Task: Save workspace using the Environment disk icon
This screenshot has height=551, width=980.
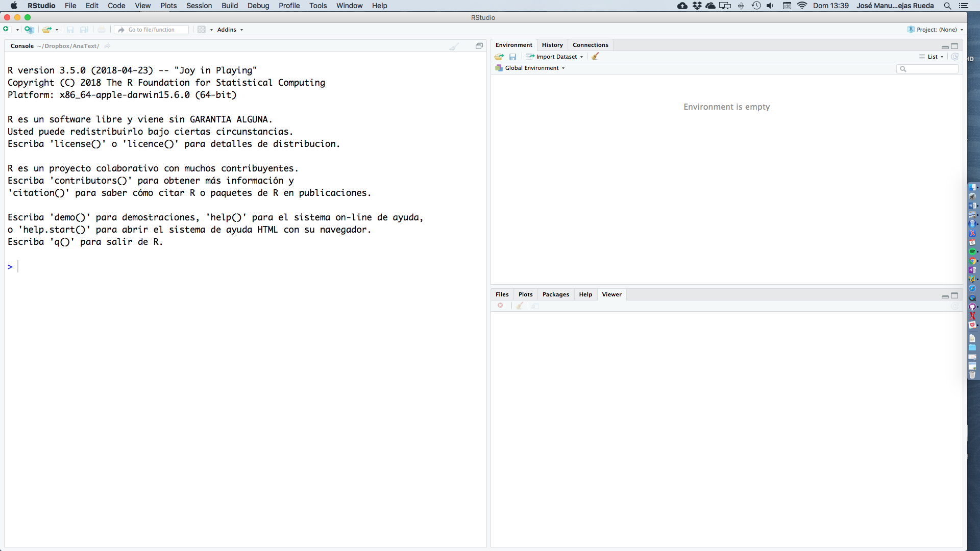Action: pyautogui.click(x=512, y=57)
